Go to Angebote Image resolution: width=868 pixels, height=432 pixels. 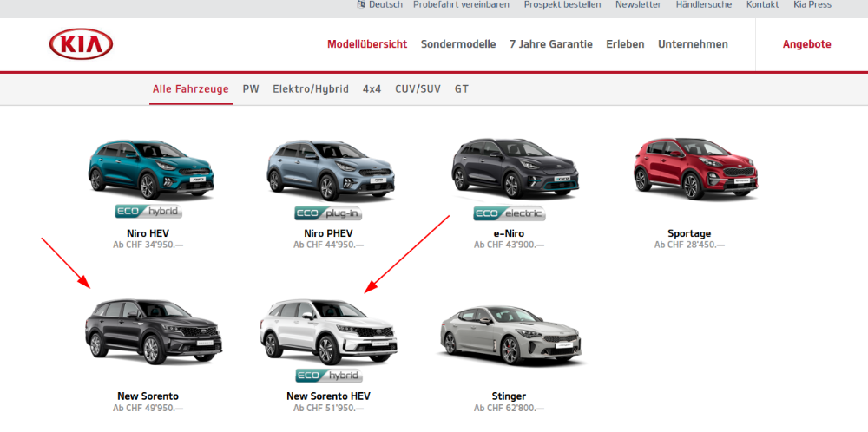(x=806, y=44)
